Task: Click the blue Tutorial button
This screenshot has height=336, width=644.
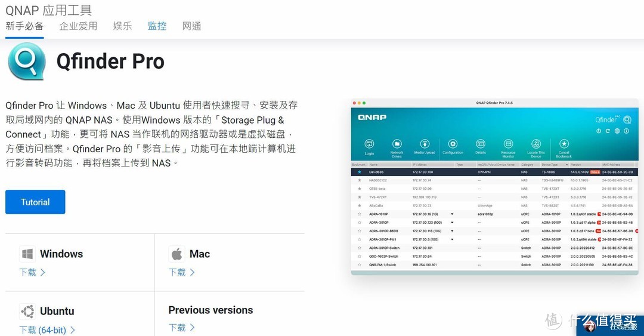Action: (x=35, y=202)
